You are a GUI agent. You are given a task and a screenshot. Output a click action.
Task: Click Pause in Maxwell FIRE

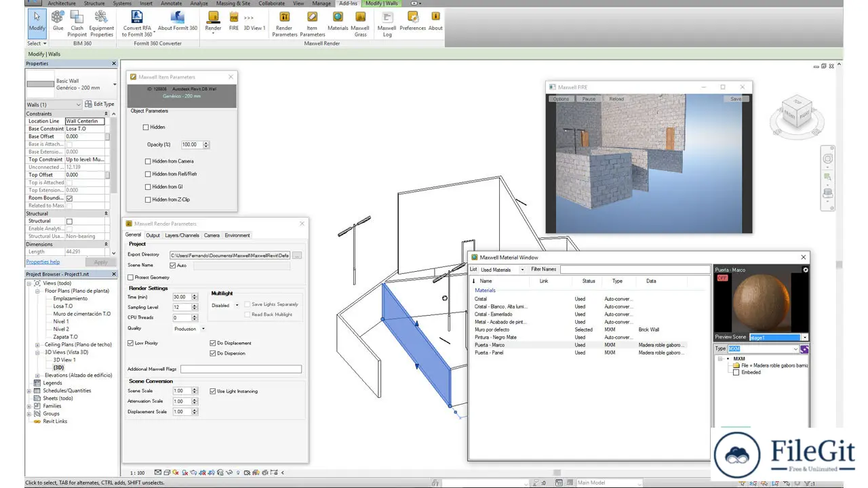coord(589,99)
